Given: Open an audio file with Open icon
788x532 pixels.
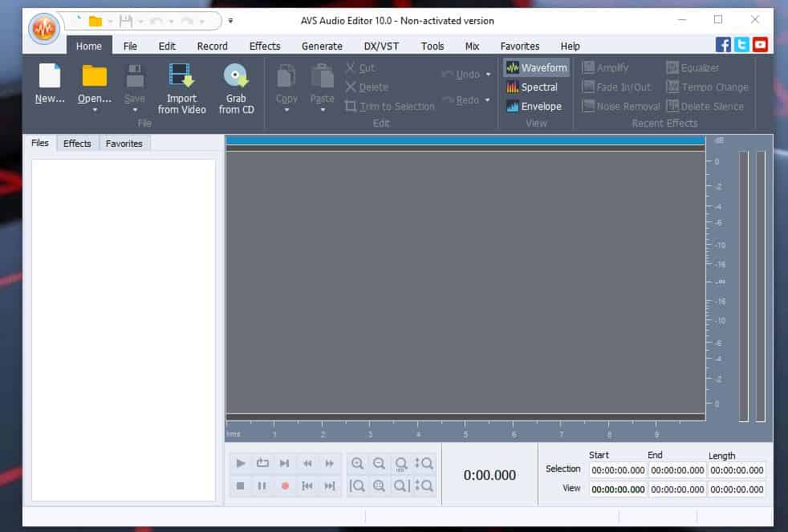Looking at the screenshot, I should point(94,76).
